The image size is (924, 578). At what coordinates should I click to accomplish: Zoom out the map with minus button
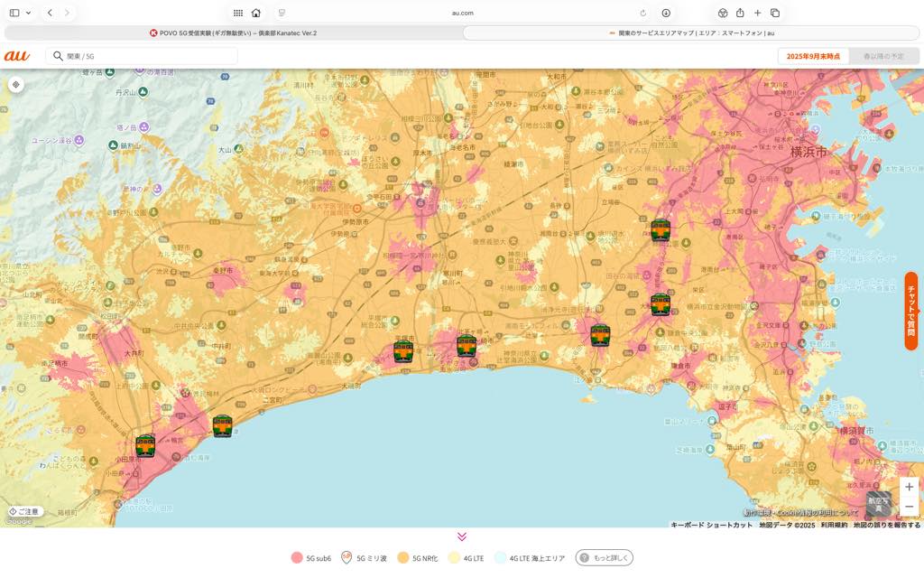pos(909,507)
